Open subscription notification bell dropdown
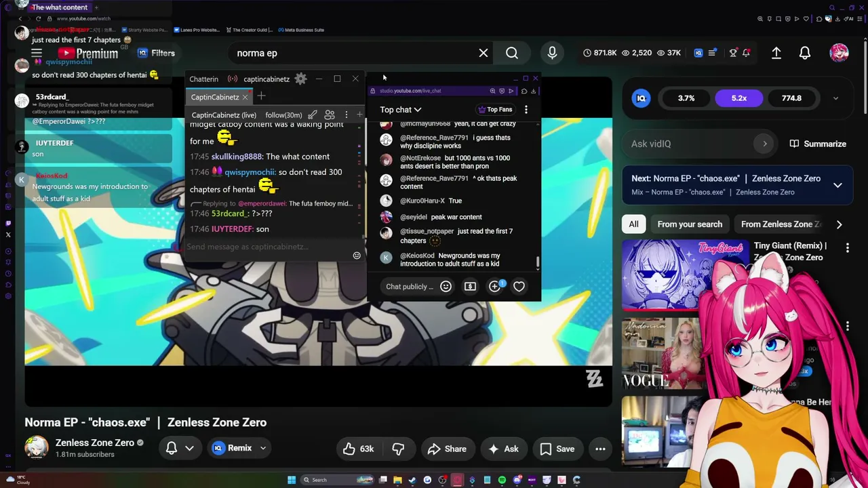This screenshot has width=868, height=488. pos(180,448)
